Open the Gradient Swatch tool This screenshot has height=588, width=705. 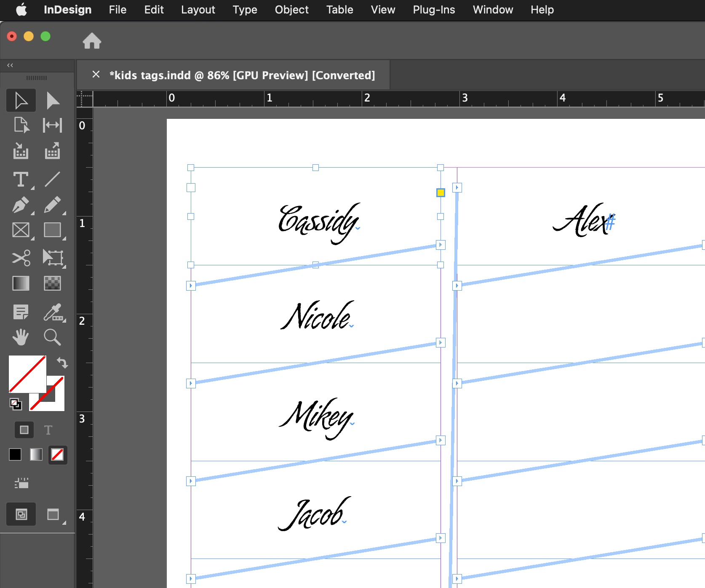(21, 283)
